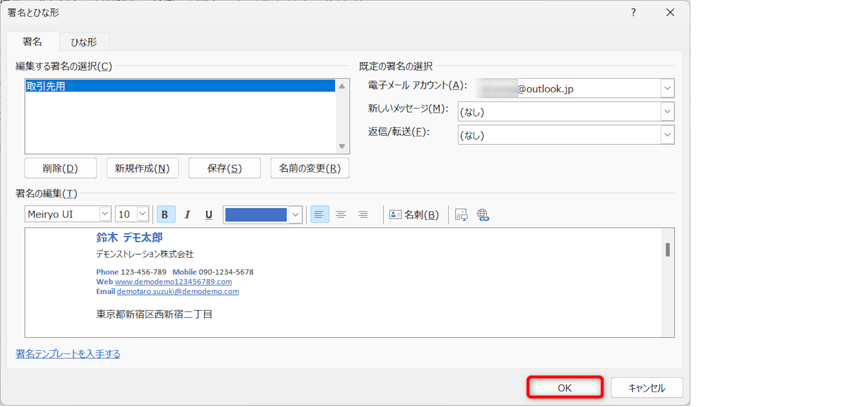Switch to the ひな形 tab

tap(84, 42)
